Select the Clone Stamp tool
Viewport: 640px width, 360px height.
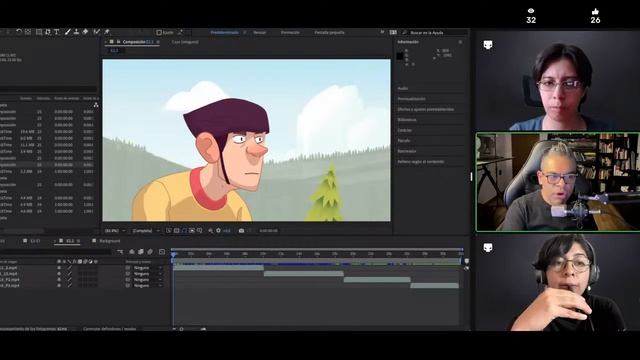[x=76, y=32]
